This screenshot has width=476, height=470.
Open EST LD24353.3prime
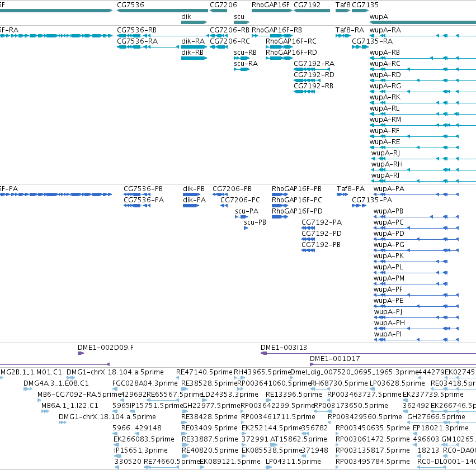[204, 400]
